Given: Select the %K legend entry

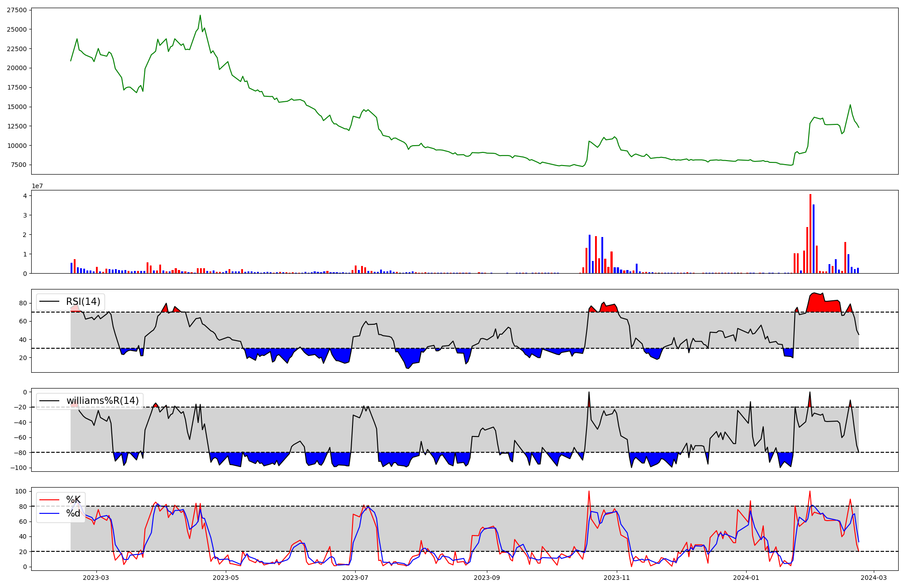Looking at the screenshot, I should coord(73,500).
